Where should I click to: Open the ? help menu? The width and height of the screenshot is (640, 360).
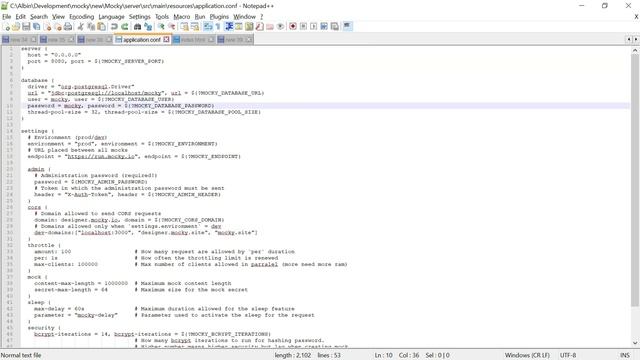point(262,17)
